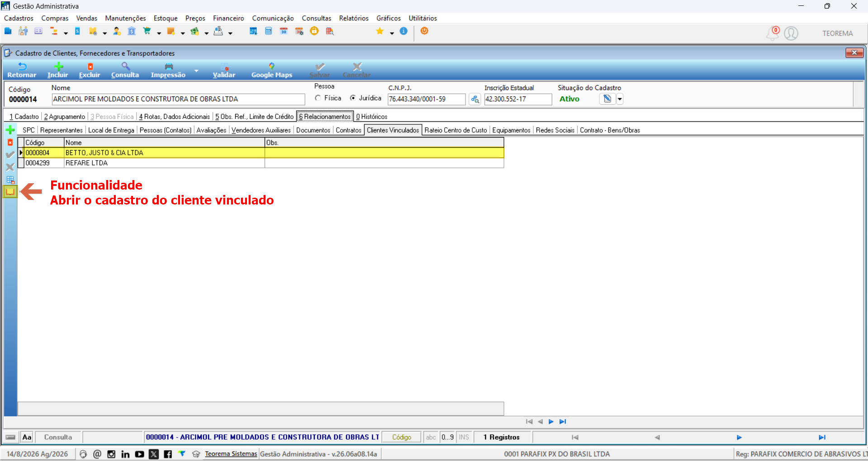Screen dimensions: 868x461
Task: Open the YouTube icon in the status bar
Action: tap(139, 454)
